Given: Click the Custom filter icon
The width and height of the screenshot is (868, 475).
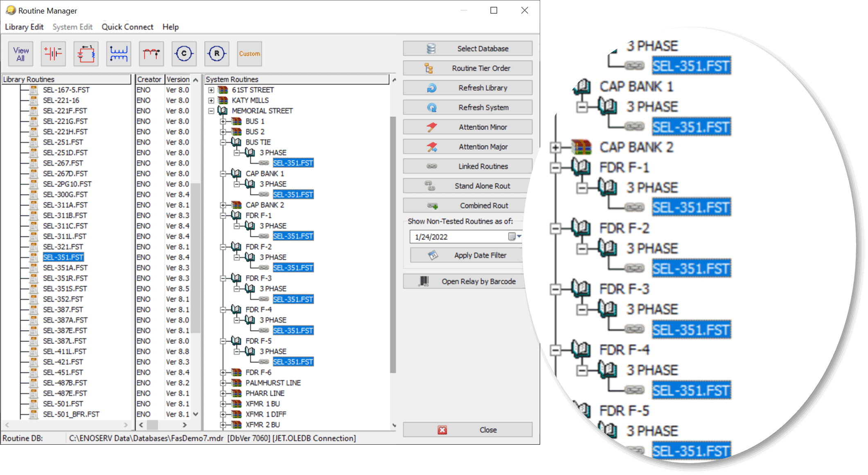Looking at the screenshot, I should (x=250, y=54).
